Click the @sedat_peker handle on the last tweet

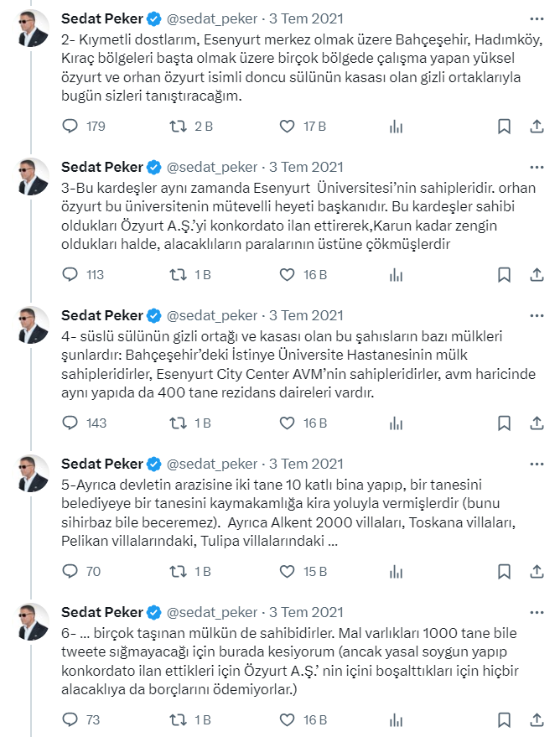[x=212, y=612]
